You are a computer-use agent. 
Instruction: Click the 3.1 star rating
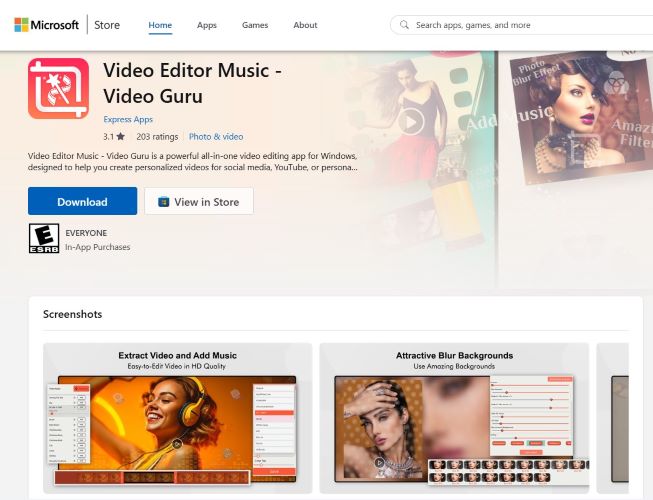pyautogui.click(x=114, y=137)
